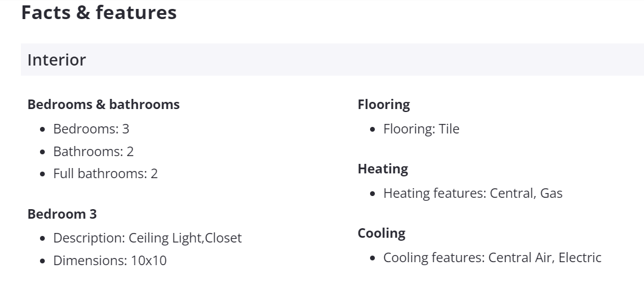
Task: Select Cooling features: Central Air, Electric
Action: (492, 257)
